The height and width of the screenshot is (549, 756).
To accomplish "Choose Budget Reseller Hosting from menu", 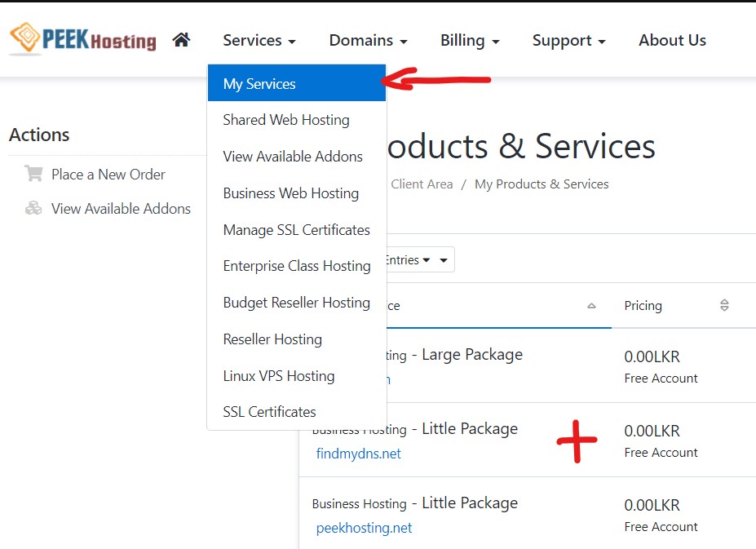I will (296, 303).
